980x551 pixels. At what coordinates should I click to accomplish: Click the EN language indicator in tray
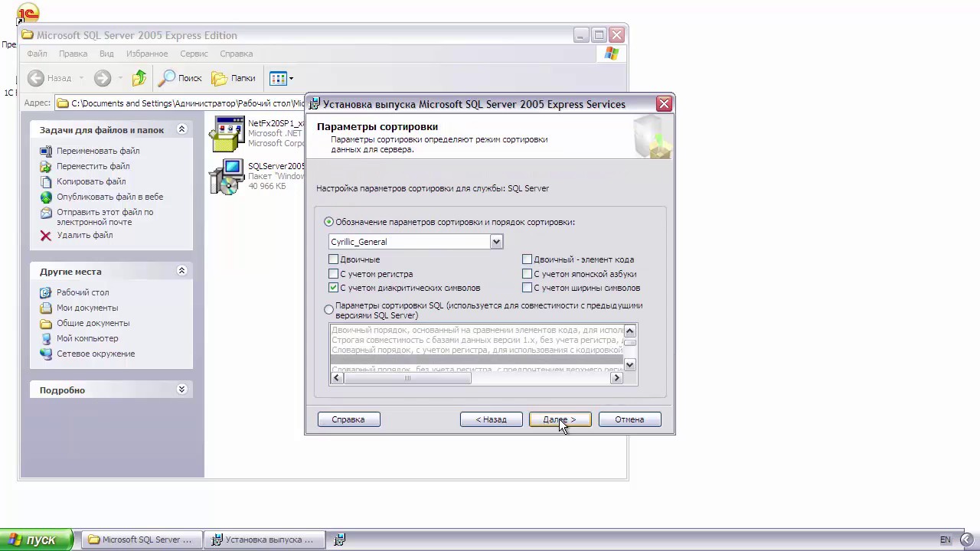tap(946, 540)
